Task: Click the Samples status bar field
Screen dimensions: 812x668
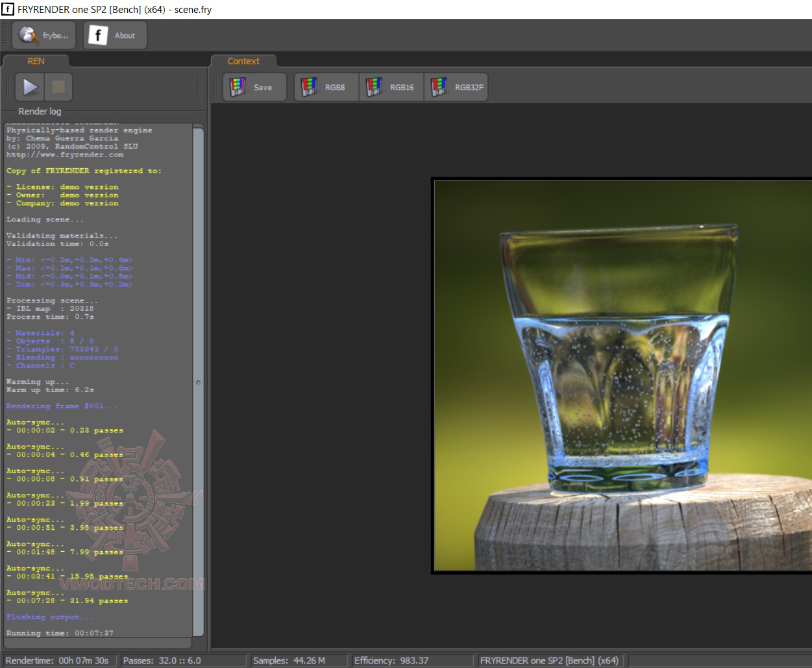Action: coord(289,660)
